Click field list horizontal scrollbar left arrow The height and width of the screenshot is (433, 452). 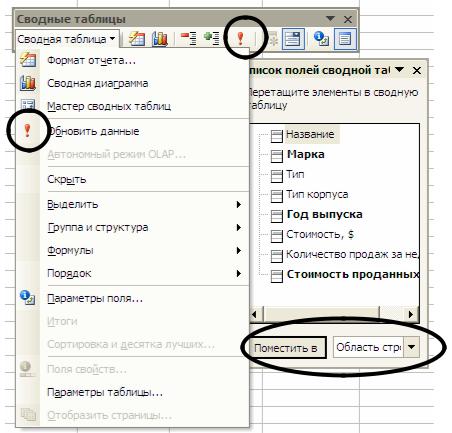pyautogui.click(x=256, y=314)
